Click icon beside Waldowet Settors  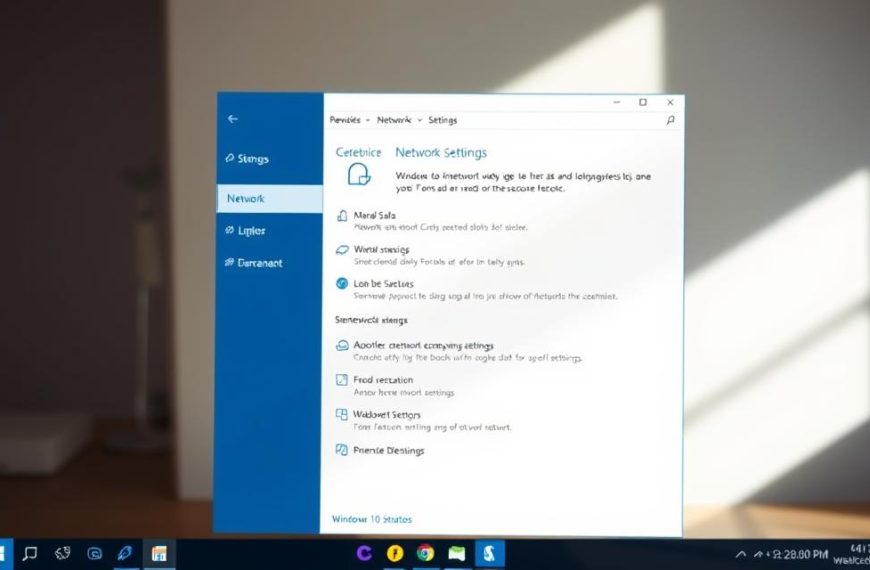coord(342,415)
